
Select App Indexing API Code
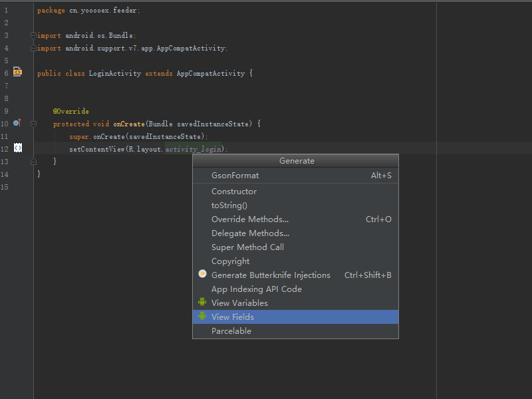tap(256, 289)
